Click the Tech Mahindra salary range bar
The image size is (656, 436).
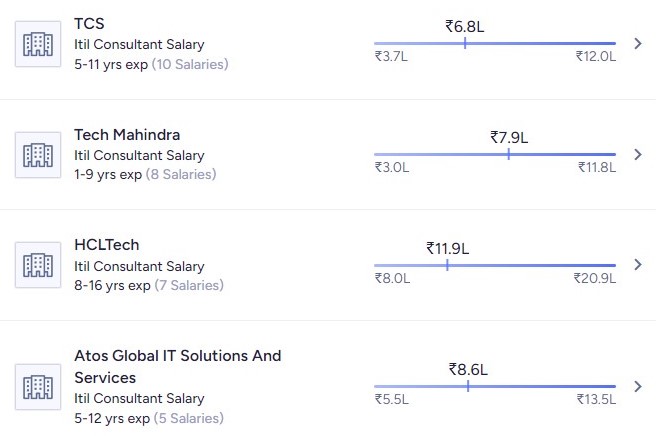pyautogui.click(x=494, y=155)
